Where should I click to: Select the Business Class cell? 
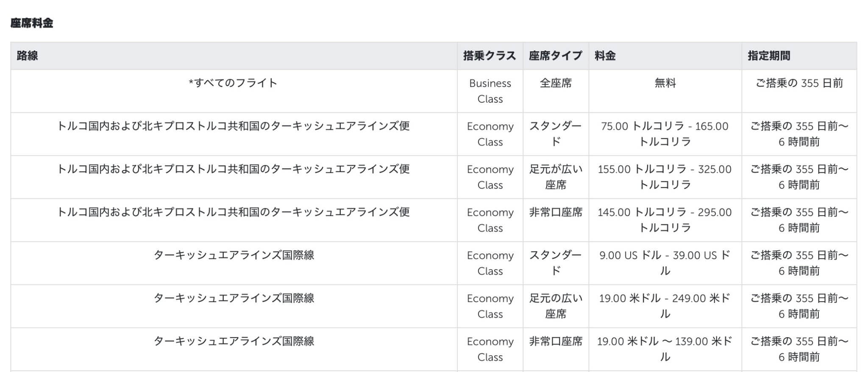point(490,91)
